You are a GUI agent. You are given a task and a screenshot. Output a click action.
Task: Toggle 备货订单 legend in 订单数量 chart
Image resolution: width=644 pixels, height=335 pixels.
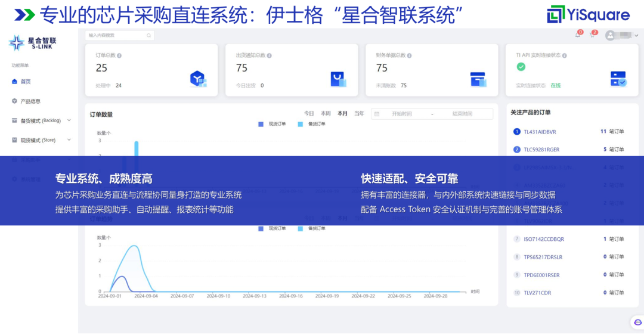point(312,124)
